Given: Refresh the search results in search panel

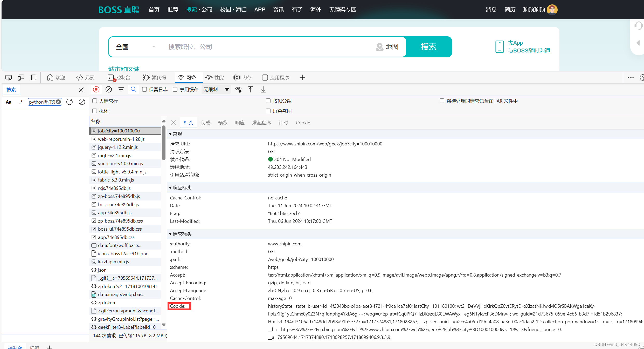Looking at the screenshot, I should 70,102.
